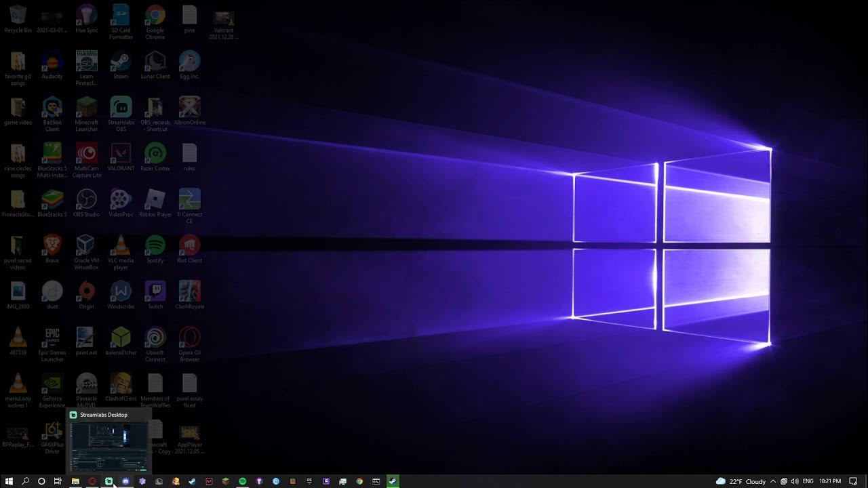The image size is (868, 488).
Task: Switch to Streamlabs Desktop taskbar button
Action: [x=108, y=481]
